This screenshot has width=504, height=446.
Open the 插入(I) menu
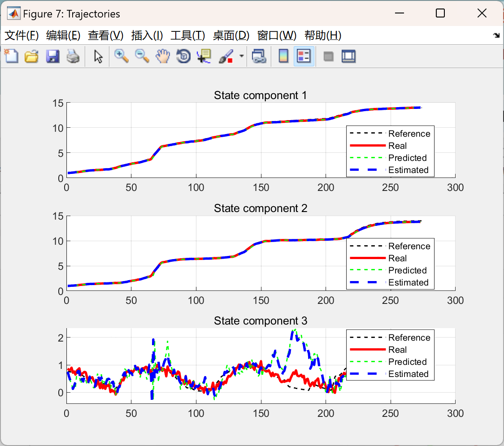tap(147, 35)
